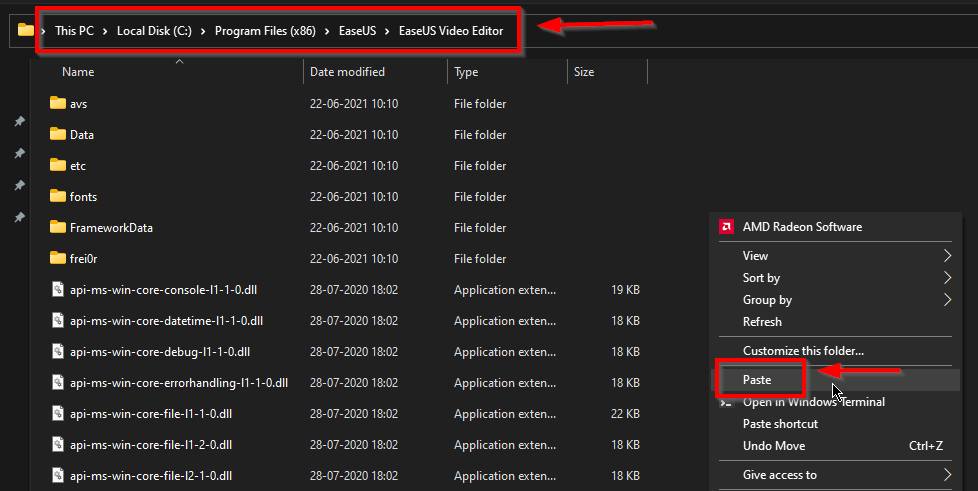Open the chevron after This PC breadcrumb
Viewport: 978px width, 491px height.
pyautogui.click(x=105, y=31)
